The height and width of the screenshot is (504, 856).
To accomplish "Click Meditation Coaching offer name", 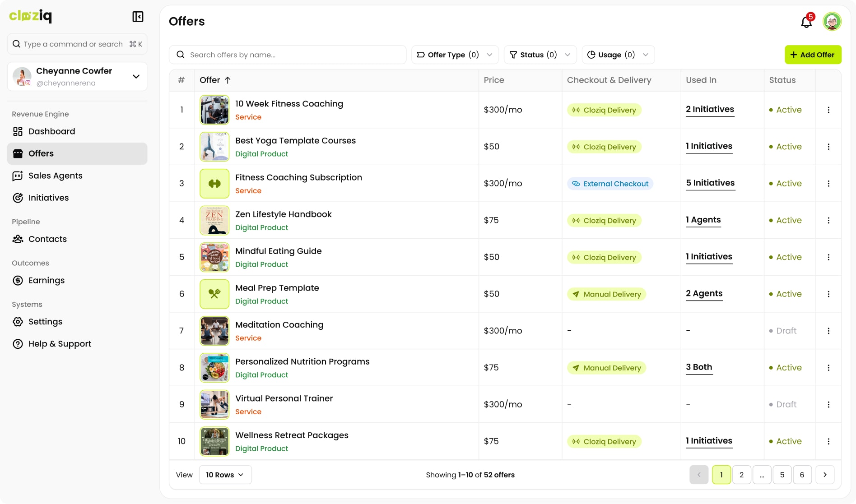I will click(279, 325).
